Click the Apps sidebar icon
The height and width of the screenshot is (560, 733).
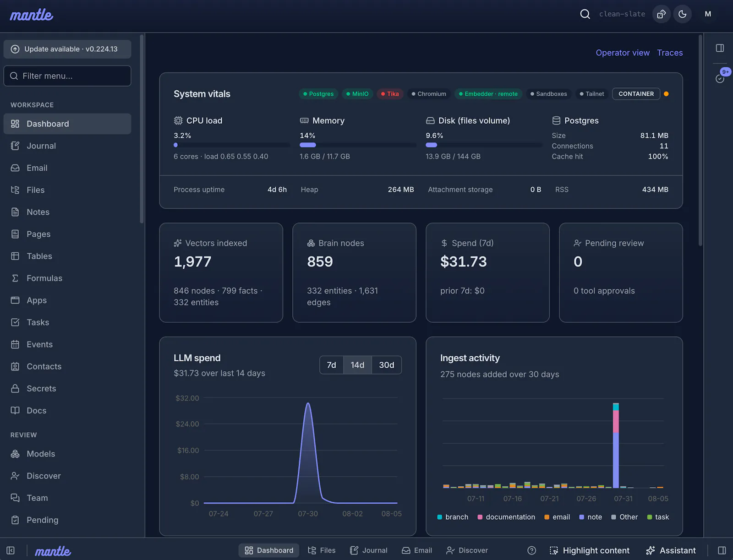(15, 300)
